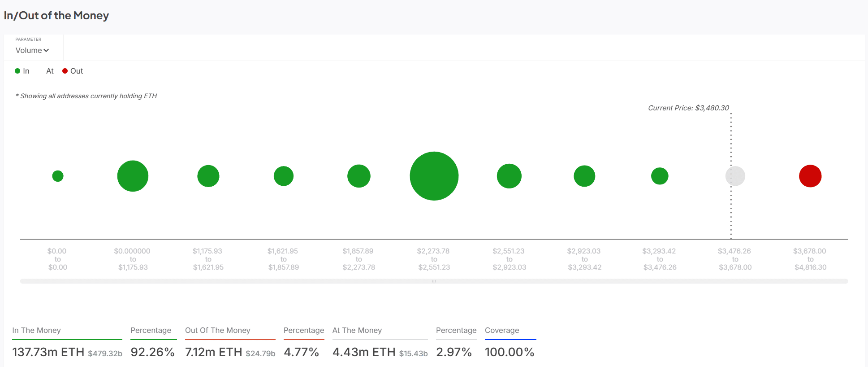Select the bubble for $1,175.93 to $1,621.95
The image size is (868, 367).
[x=208, y=176]
